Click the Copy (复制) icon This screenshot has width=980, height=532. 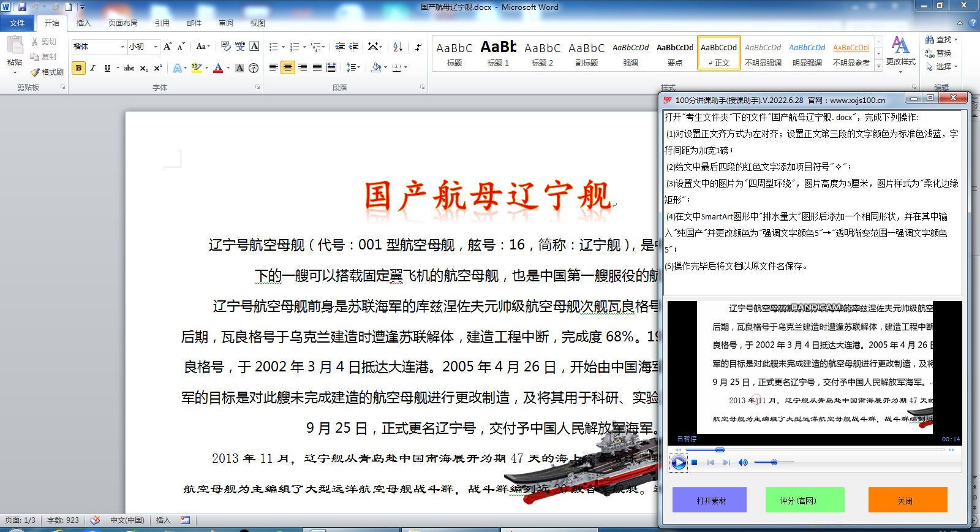(35, 56)
